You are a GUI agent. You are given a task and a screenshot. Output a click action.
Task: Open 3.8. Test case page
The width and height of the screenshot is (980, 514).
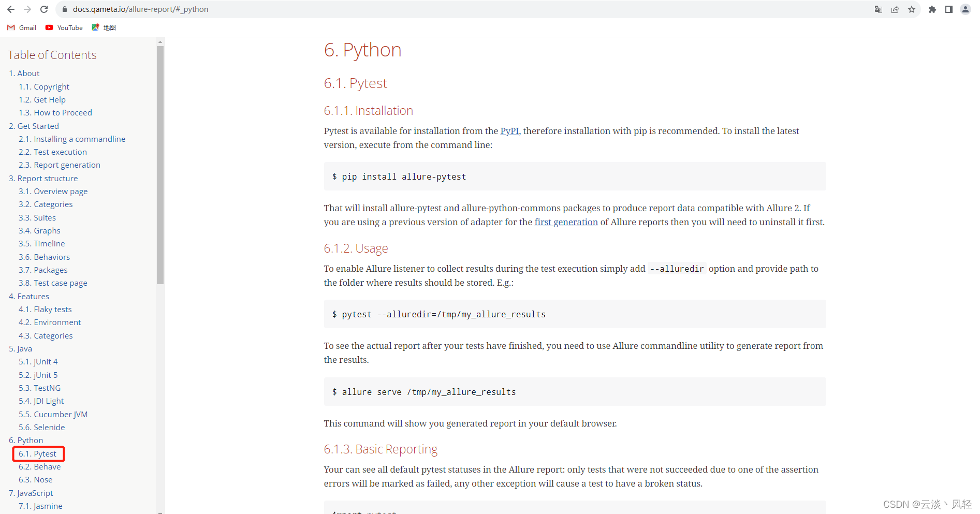tap(53, 283)
